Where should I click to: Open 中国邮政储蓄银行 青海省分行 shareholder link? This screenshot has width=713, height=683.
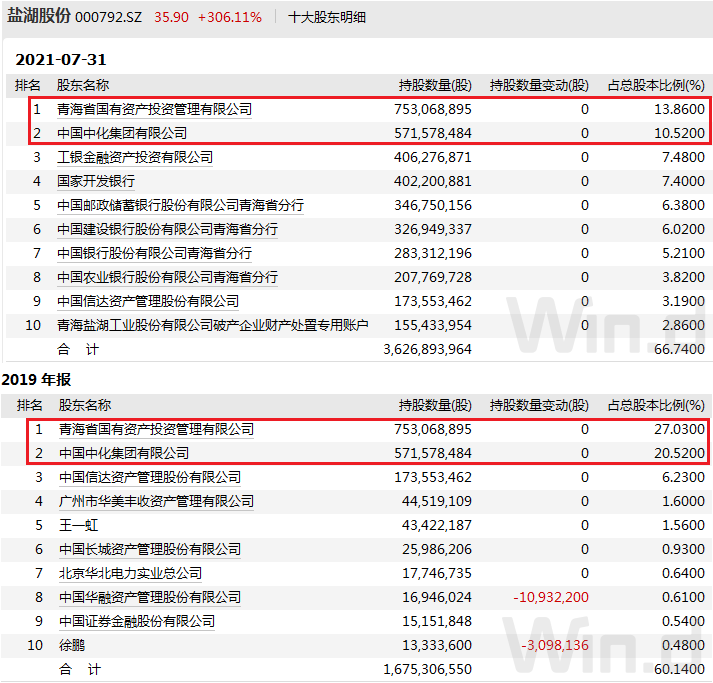click(x=180, y=205)
